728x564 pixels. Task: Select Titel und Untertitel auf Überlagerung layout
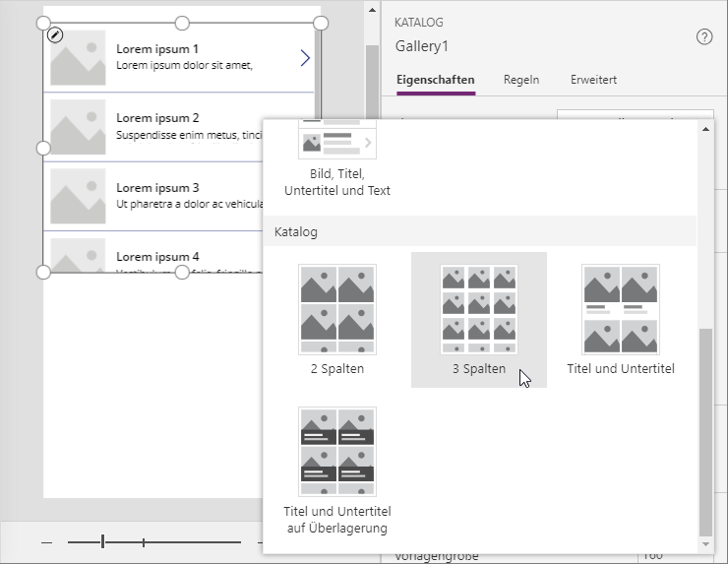(337, 452)
